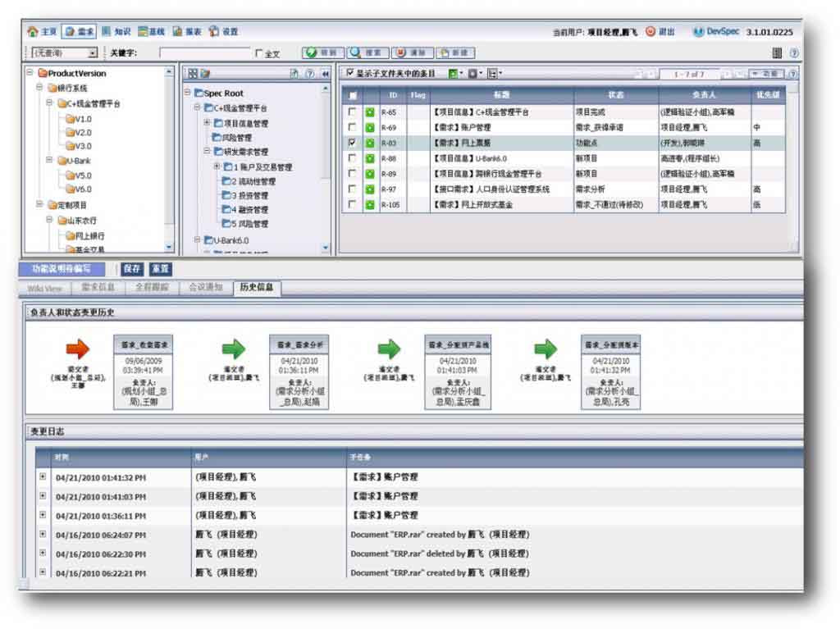Screen dimensions: 840x629
Task: Switch to the 需求信息 tab
Action: tap(98, 288)
